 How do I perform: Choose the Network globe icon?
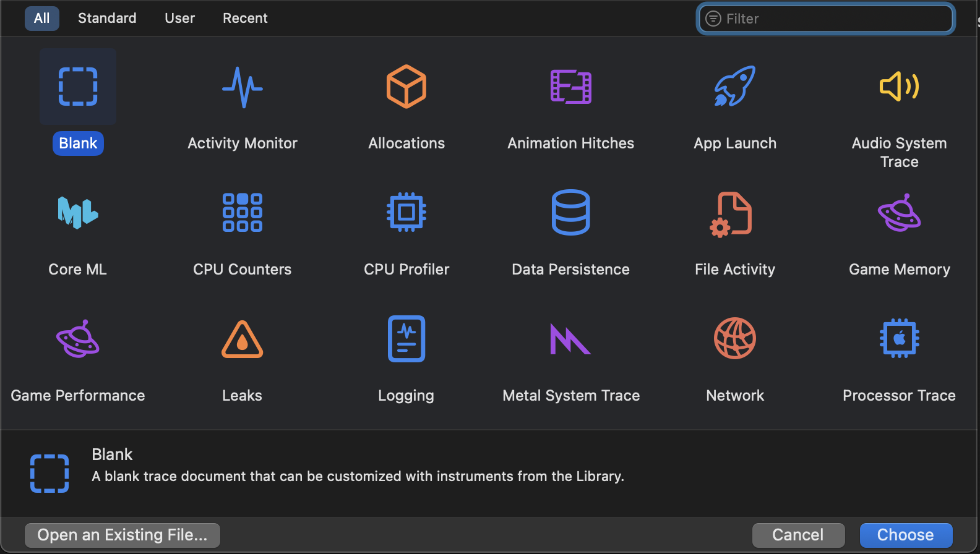[x=734, y=339]
